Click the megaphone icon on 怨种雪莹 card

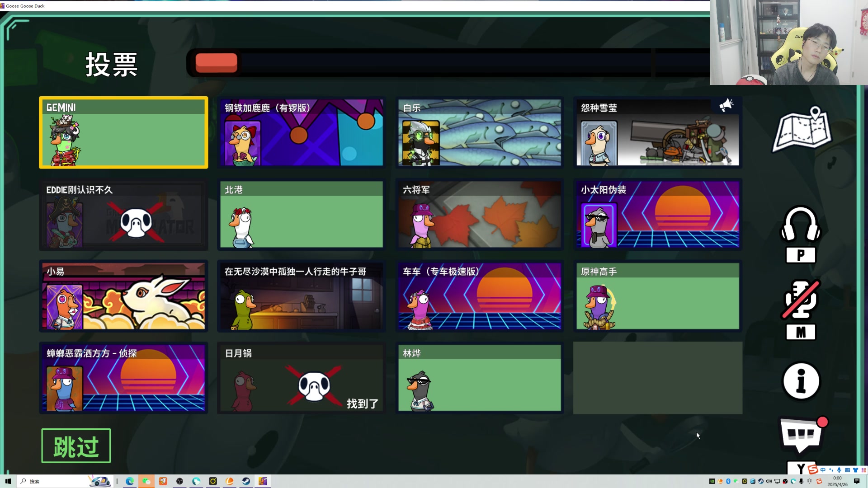726,105
